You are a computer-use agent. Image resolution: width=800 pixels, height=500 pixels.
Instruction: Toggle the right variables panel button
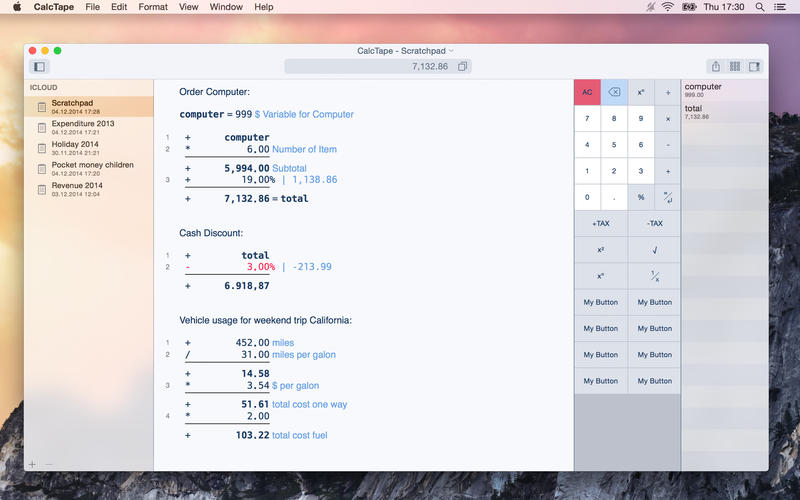click(x=755, y=67)
